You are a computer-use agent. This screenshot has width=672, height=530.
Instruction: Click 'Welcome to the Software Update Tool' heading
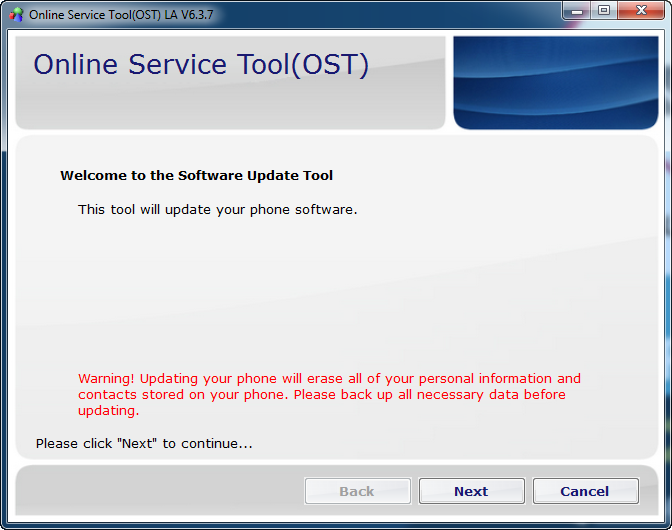coord(196,176)
